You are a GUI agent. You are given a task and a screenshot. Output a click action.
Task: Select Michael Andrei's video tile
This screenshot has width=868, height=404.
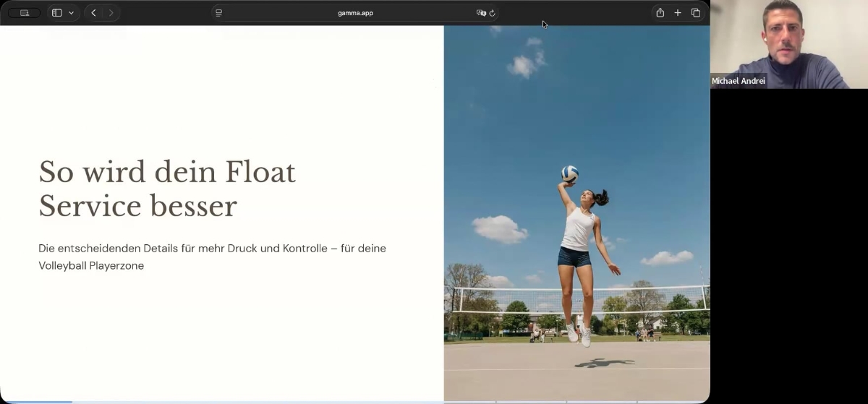tap(789, 44)
